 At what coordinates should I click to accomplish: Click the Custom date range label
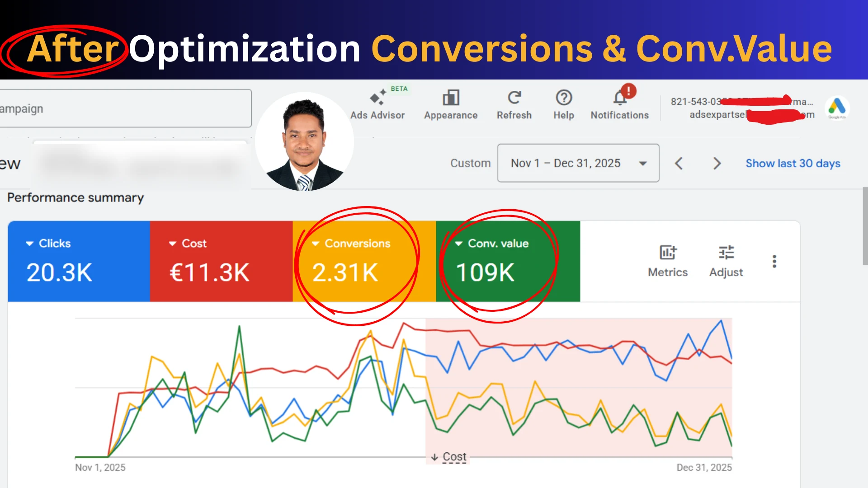pyautogui.click(x=470, y=163)
